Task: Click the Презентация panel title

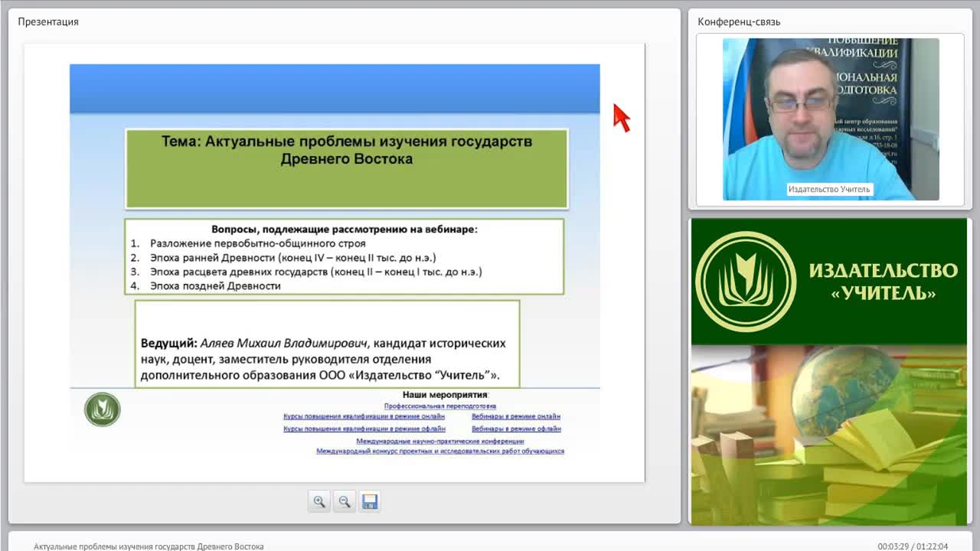Action: point(48,21)
